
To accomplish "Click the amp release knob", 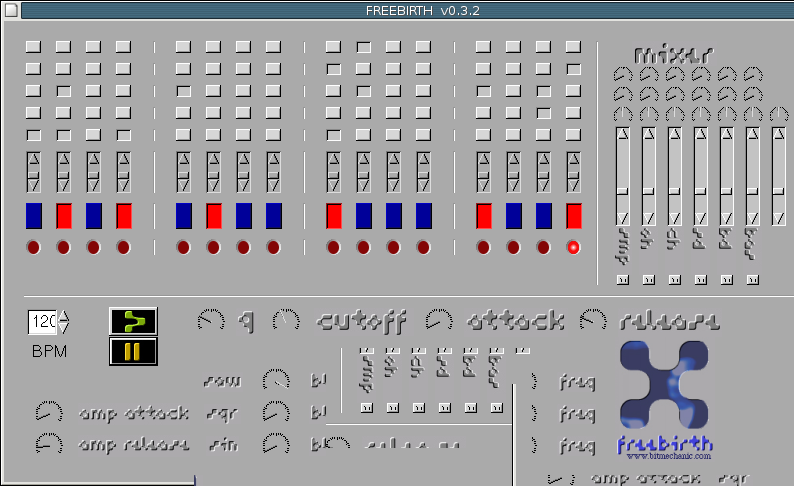I will (x=47, y=443).
